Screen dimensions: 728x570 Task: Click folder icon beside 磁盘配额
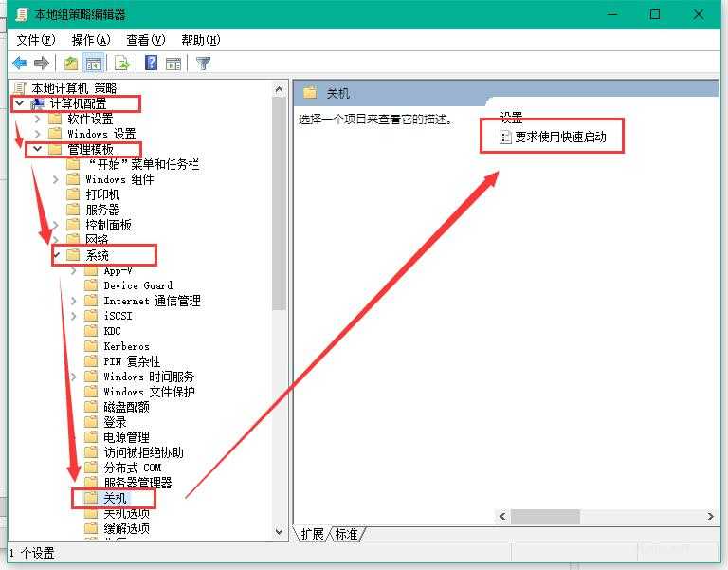pos(91,407)
